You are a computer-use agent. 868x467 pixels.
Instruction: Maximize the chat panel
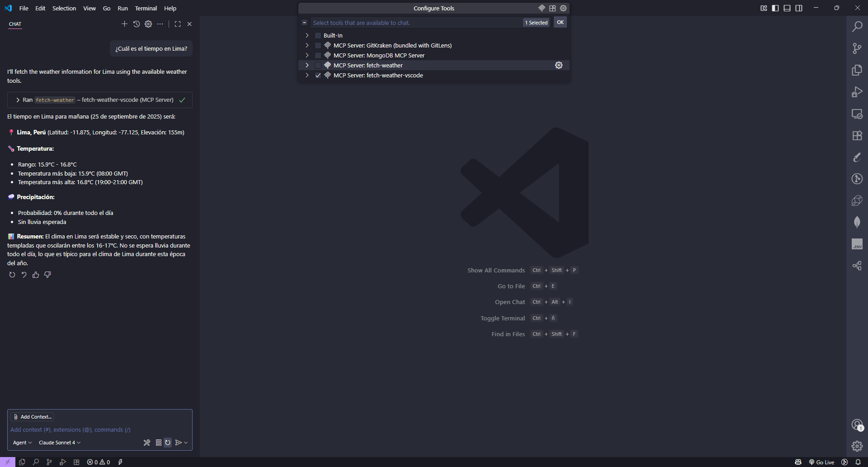click(178, 24)
